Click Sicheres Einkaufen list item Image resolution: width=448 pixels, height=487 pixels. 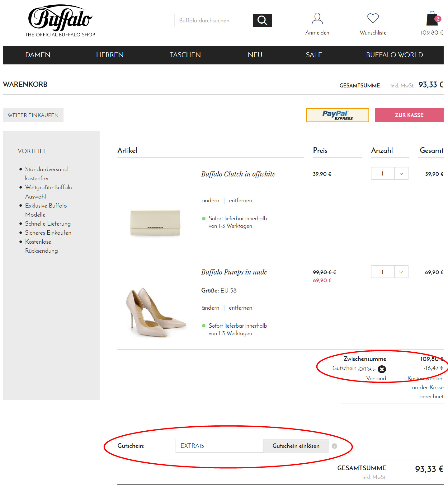point(48,233)
